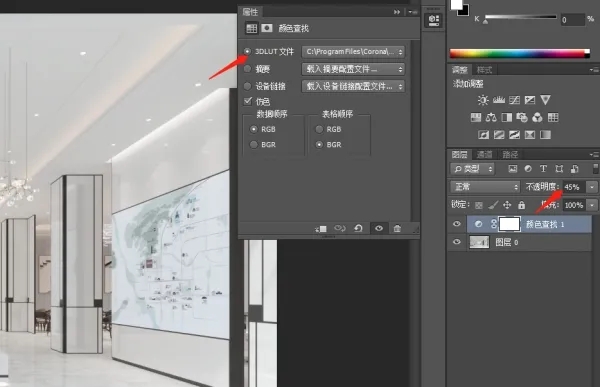Switch to the 通道 channels tab

point(484,155)
